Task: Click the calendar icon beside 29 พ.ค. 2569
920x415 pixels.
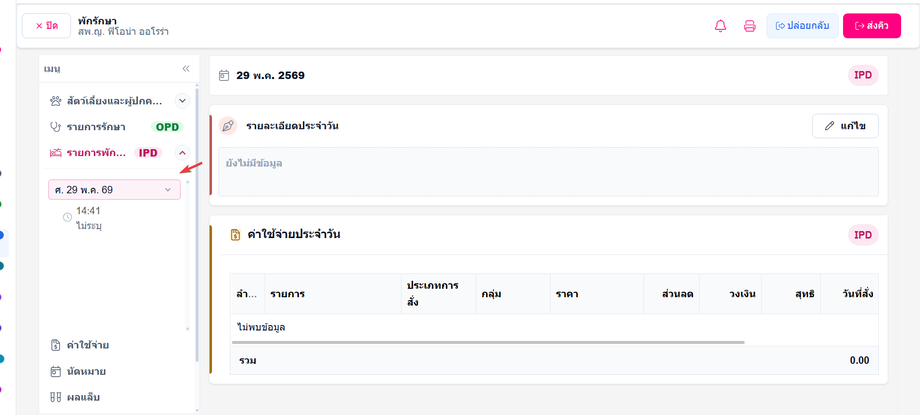Action: pyautogui.click(x=224, y=75)
